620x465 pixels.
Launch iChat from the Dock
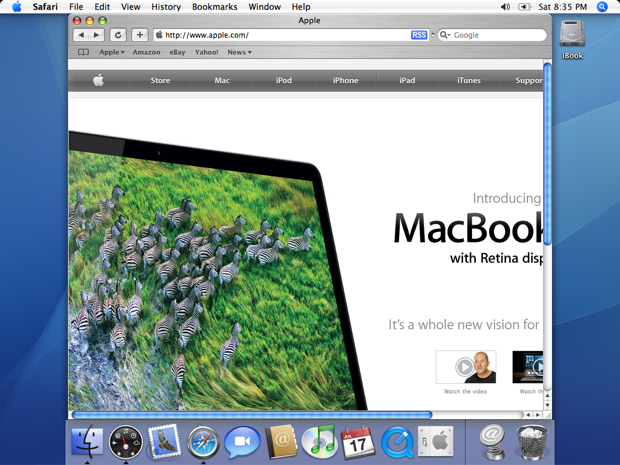coord(242,442)
